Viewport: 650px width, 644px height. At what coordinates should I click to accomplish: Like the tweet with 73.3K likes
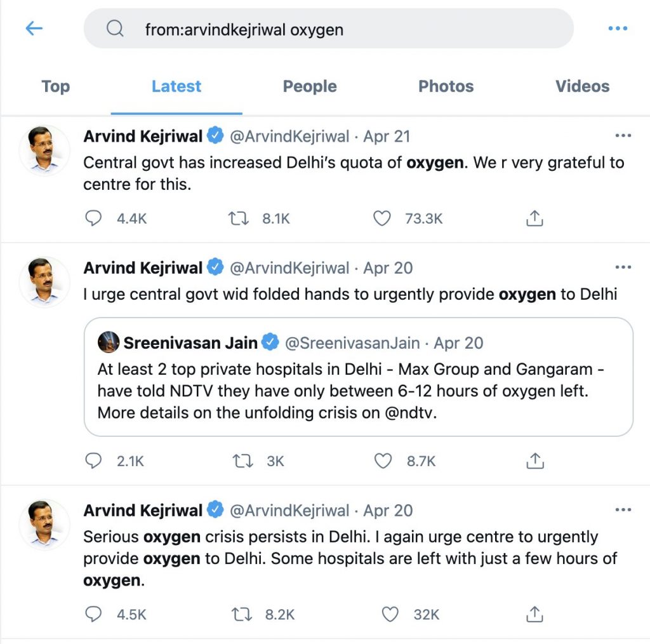[381, 218]
